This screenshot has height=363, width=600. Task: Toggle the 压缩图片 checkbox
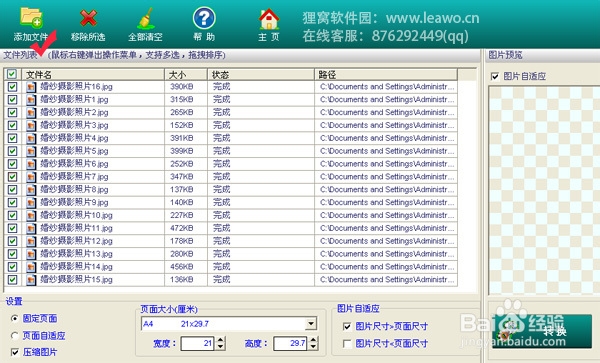point(15,352)
